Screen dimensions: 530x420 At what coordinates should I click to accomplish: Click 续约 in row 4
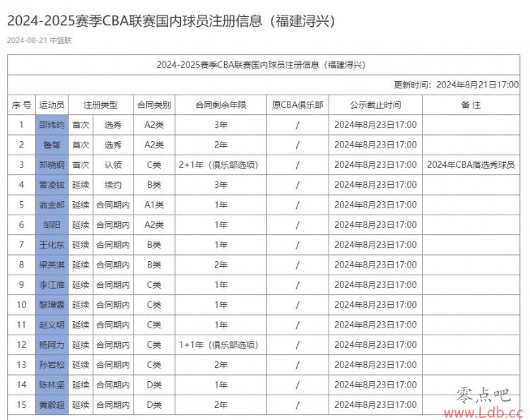coord(113,185)
